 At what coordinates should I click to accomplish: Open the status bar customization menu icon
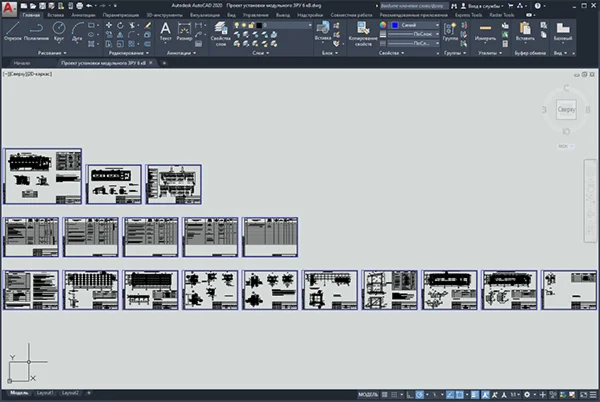(x=593, y=394)
